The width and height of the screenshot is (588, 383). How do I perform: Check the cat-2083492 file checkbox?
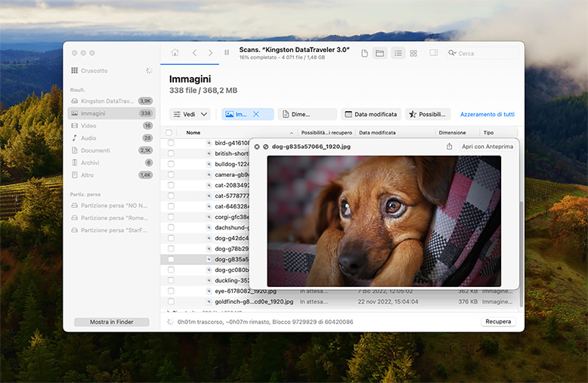tap(171, 185)
